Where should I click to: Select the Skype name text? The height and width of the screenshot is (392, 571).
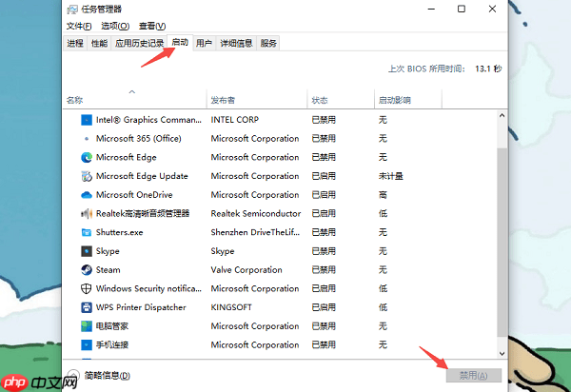click(108, 251)
